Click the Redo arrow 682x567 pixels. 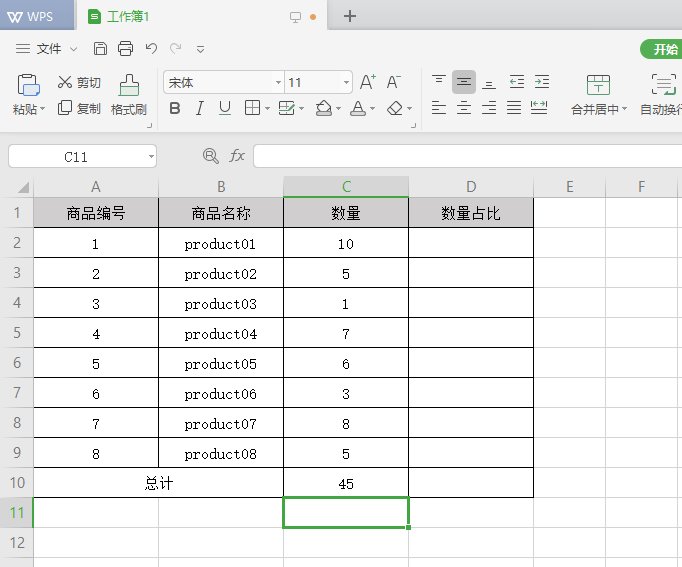pos(176,48)
